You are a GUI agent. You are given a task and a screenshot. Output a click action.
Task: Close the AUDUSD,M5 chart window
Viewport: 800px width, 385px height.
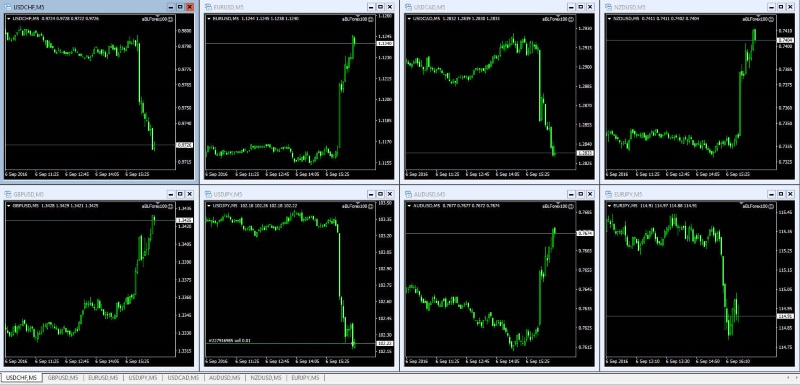[590, 194]
